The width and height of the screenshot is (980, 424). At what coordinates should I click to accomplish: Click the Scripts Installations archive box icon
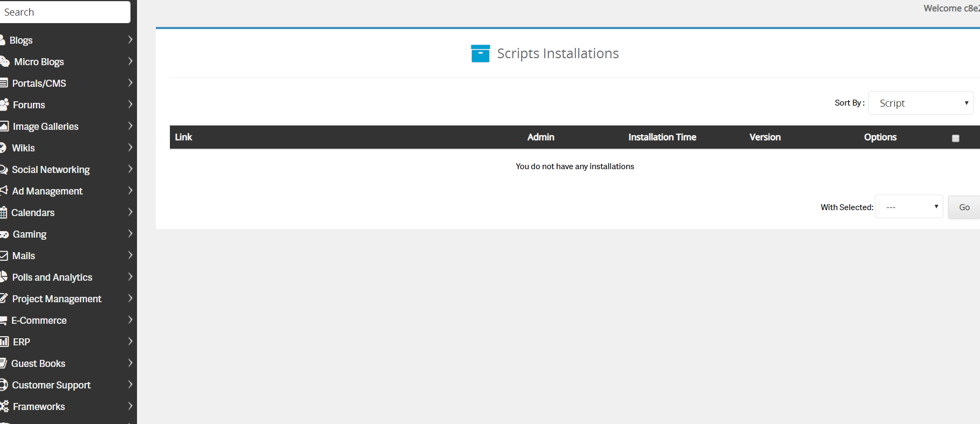point(480,54)
